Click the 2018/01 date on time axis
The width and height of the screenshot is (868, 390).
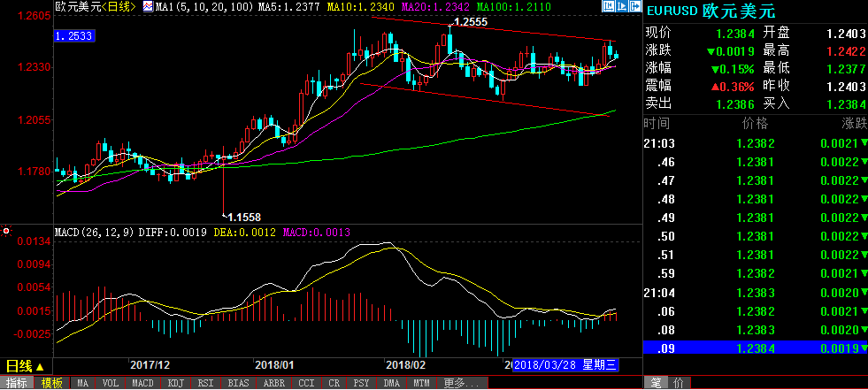tap(274, 365)
